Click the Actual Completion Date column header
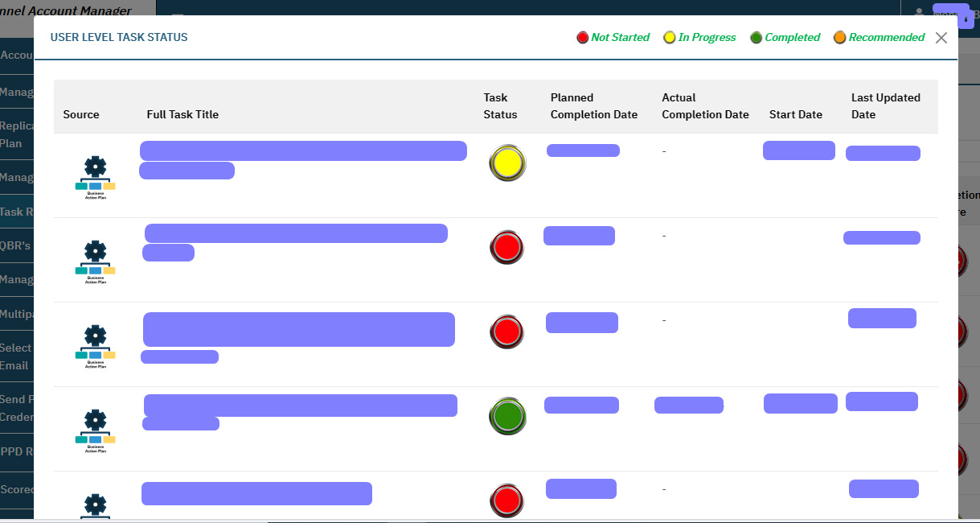Image resolution: width=980 pixels, height=523 pixels. pyautogui.click(x=705, y=106)
